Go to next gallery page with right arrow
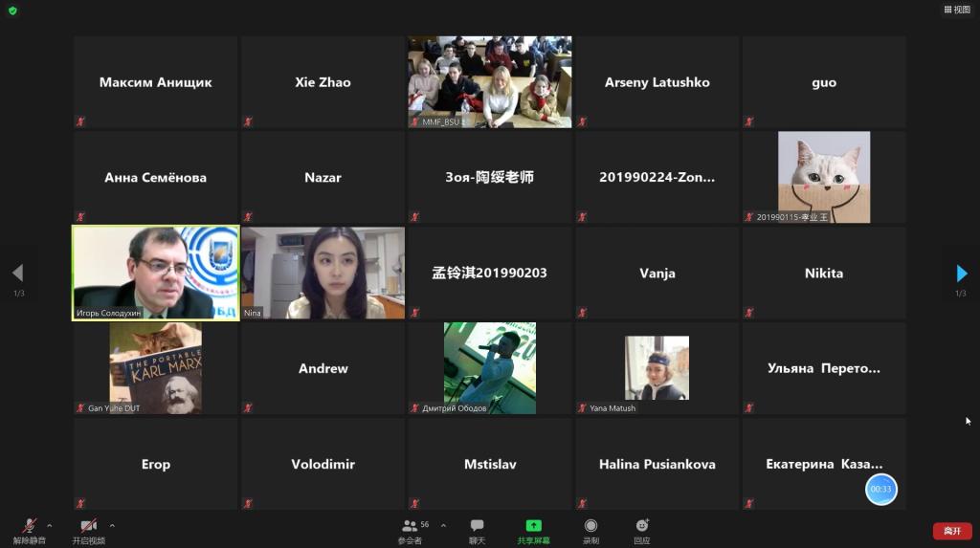Image resolution: width=980 pixels, height=548 pixels. coord(961,274)
